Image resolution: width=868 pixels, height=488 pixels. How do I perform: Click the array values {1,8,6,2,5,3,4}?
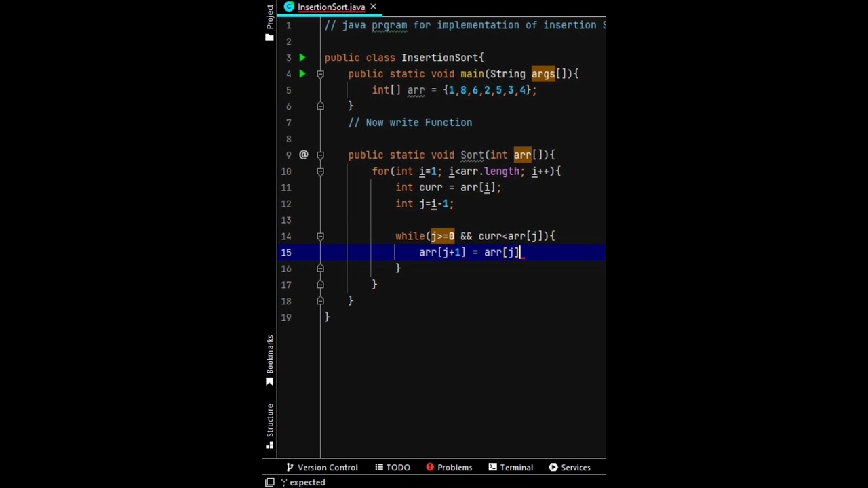[x=487, y=90]
